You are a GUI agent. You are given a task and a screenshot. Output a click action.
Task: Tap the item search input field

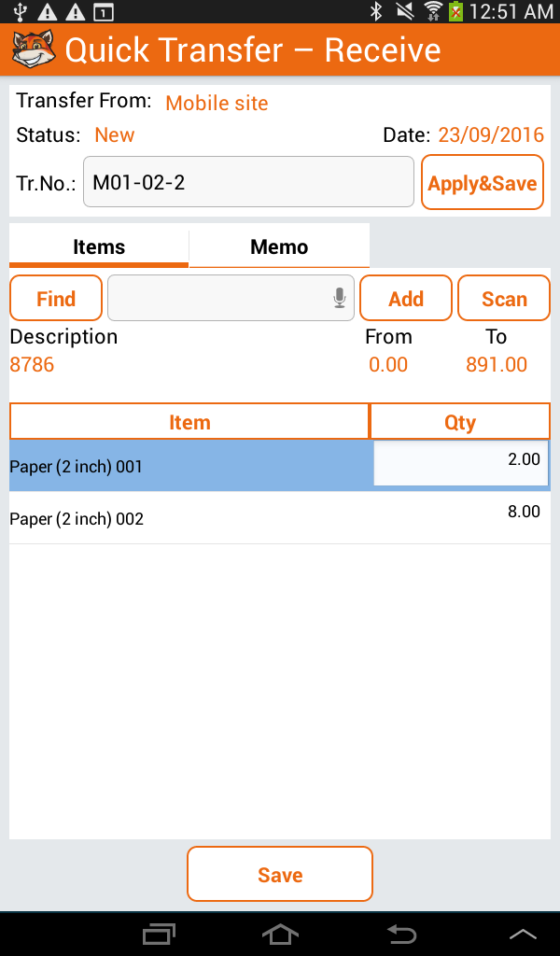tap(219, 299)
